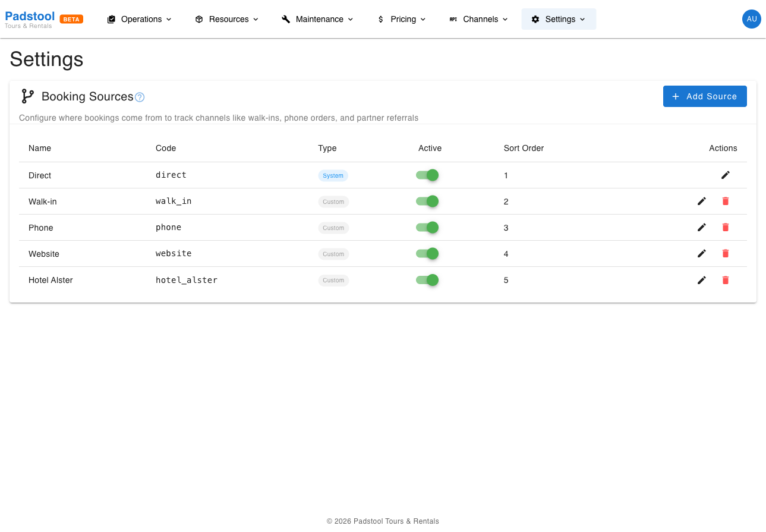Edit the Website booking source

click(x=701, y=254)
